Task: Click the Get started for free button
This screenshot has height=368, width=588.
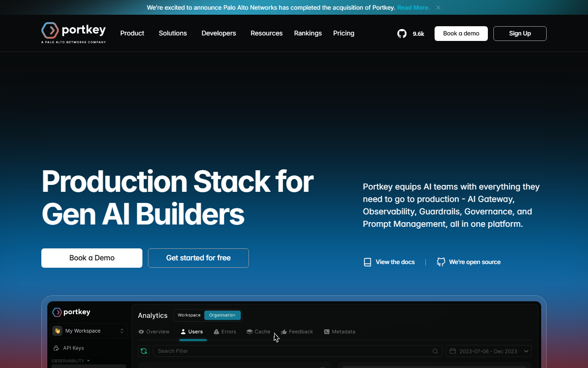Action: (198, 258)
